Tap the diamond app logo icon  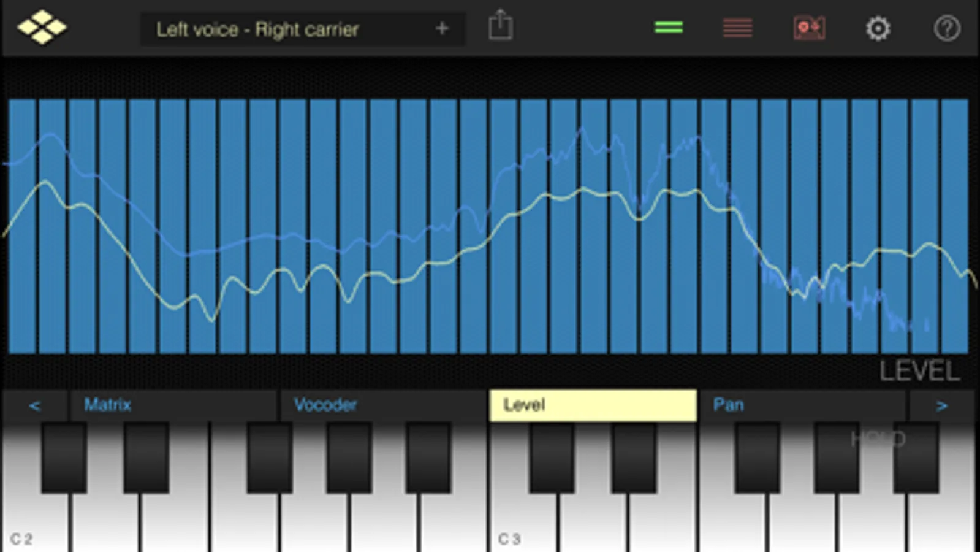(42, 28)
